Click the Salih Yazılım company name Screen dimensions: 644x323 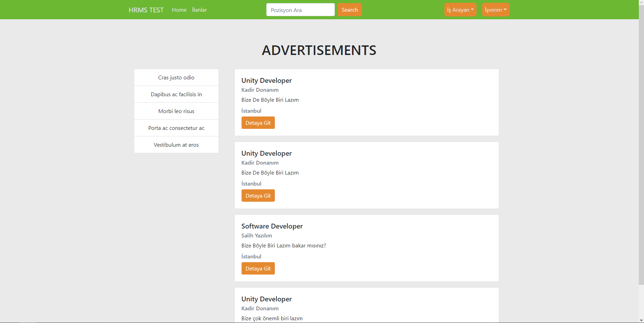coord(257,236)
